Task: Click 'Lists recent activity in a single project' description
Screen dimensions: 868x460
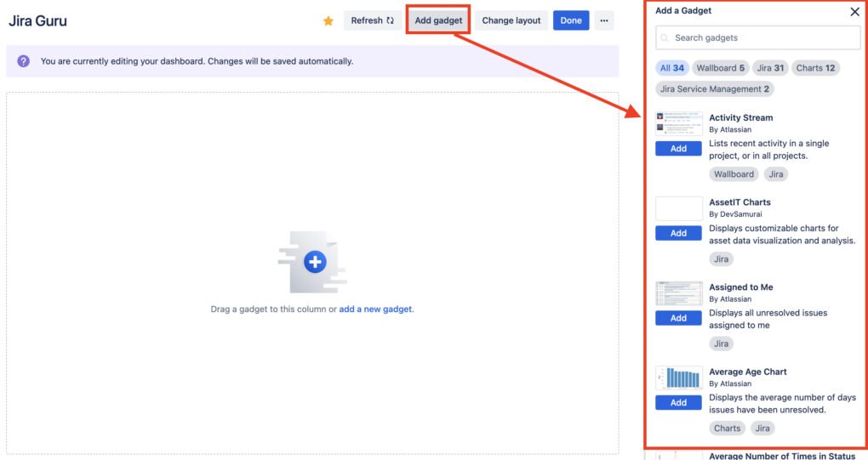Action: click(x=769, y=150)
